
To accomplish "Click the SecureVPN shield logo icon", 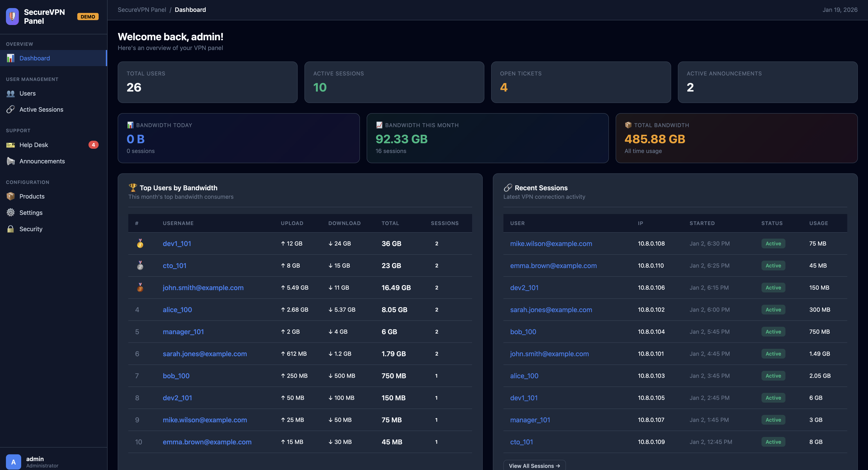I will point(12,16).
